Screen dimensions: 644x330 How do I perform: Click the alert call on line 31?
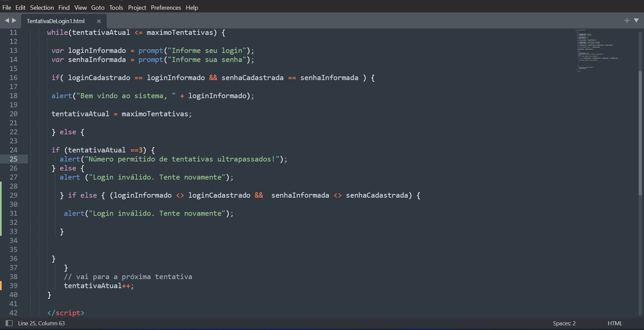pyautogui.click(x=149, y=213)
